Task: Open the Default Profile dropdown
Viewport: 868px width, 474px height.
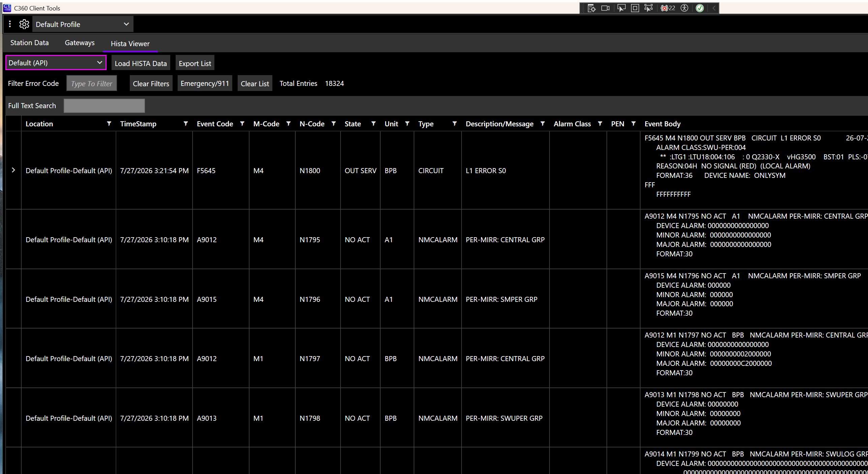Action: [x=83, y=24]
